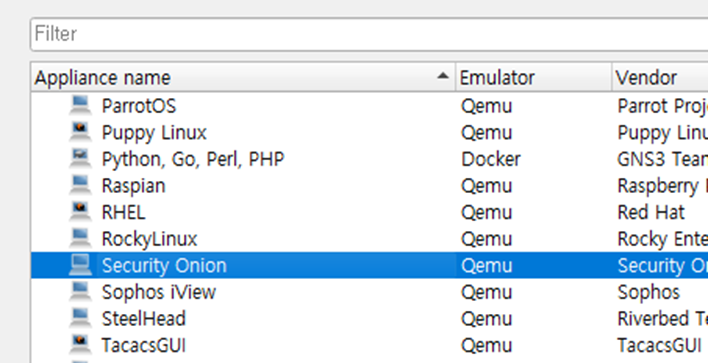
Task: Select the RHEL appliance name
Action: coord(123,213)
